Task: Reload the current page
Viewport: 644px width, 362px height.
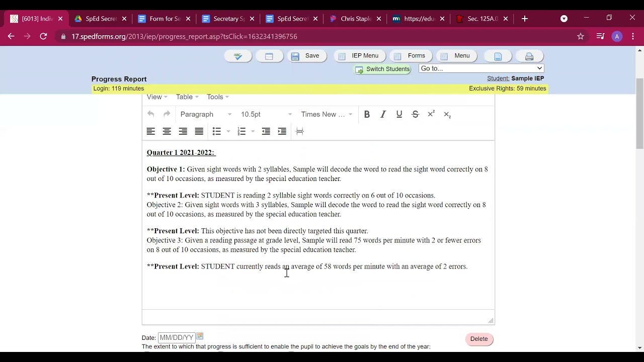Action: tap(43, 36)
